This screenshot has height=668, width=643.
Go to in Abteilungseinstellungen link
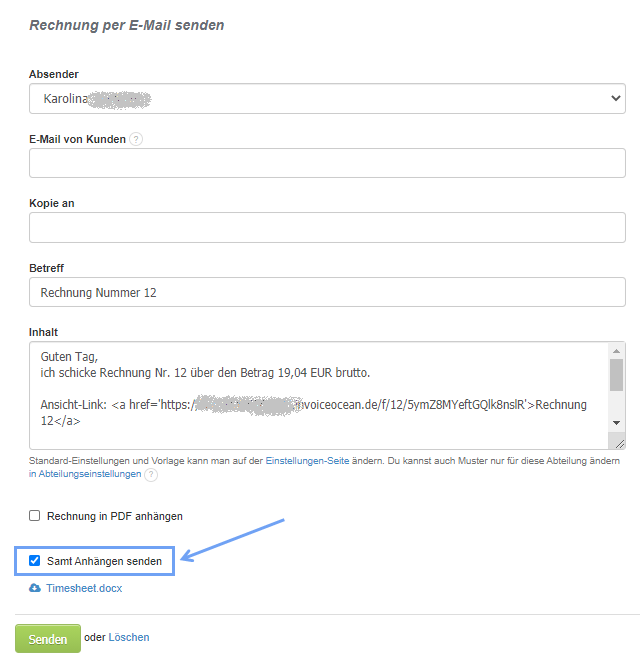tap(85, 475)
